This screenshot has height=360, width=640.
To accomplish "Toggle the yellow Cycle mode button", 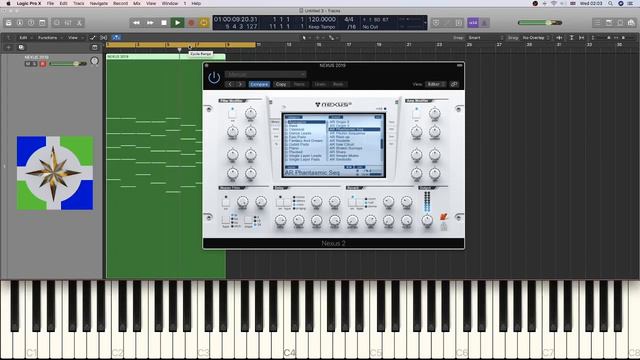I will tap(204, 23).
